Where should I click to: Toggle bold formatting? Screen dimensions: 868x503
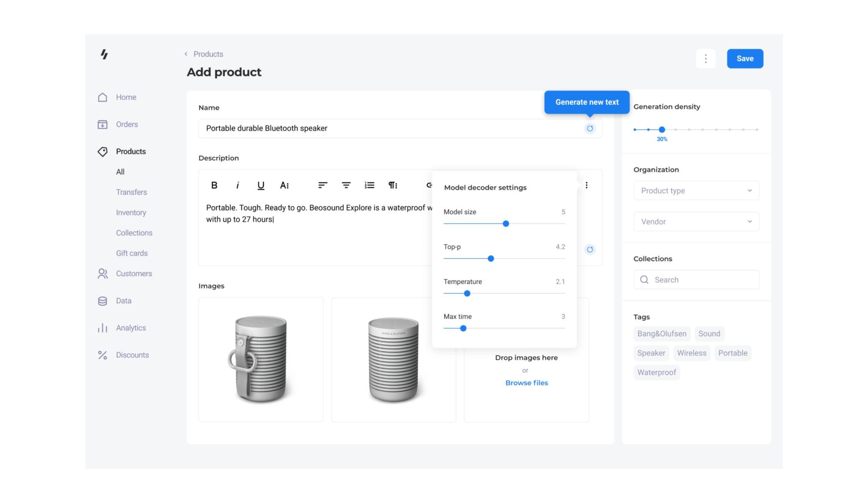(x=214, y=185)
